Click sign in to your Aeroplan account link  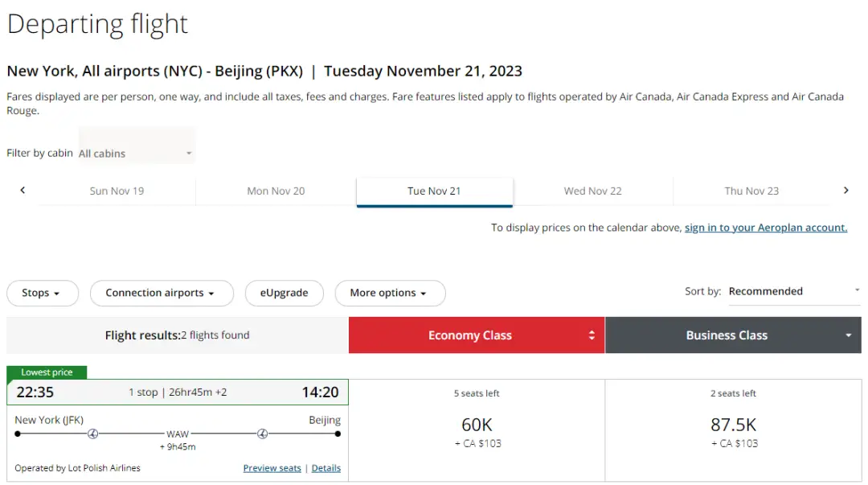[x=765, y=228]
